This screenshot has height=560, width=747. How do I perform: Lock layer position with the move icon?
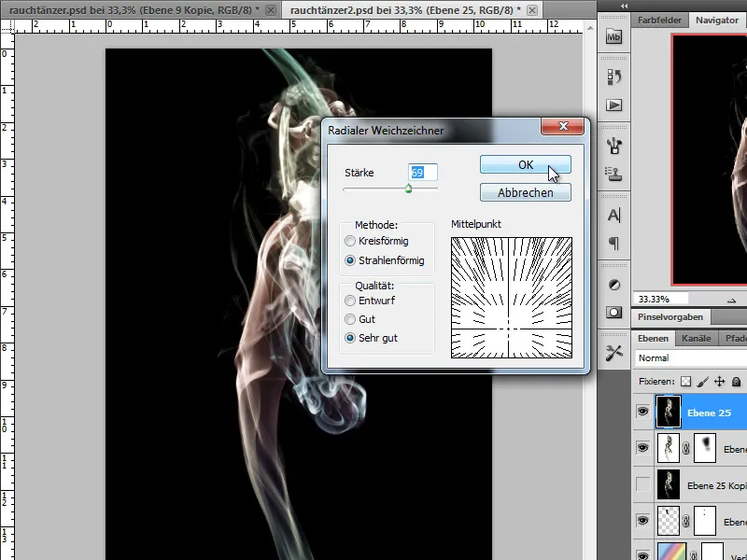(x=719, y=382)
